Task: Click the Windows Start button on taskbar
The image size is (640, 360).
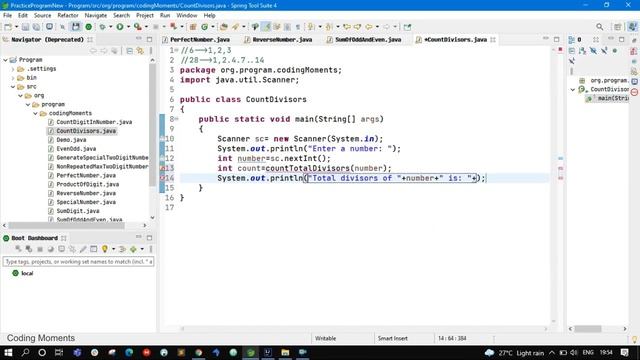Action: (x=8, y=352)
